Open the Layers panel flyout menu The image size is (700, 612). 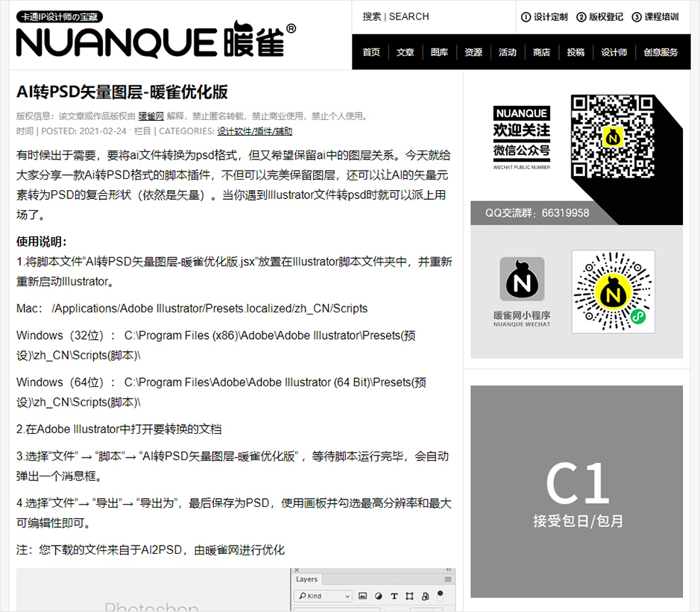pos(448,579)
